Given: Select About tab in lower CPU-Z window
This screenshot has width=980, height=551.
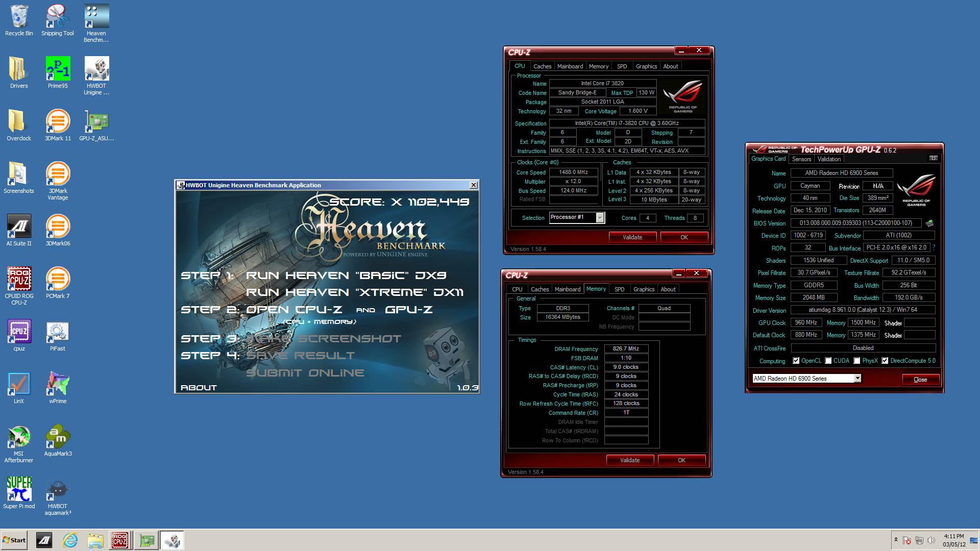Looking at the screenshot, I should click(x=668, y=289).
